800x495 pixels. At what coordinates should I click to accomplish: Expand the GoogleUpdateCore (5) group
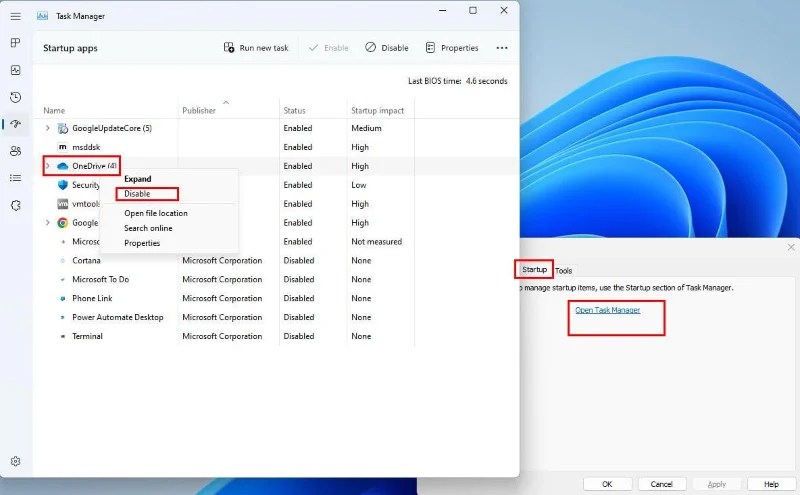point(47,128)
